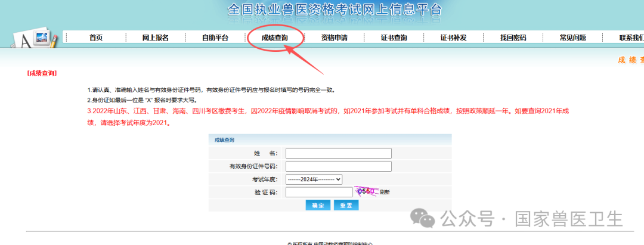Select 找回密码 in the navigation bar
This screenshot has width=644, height=245.
513,38
